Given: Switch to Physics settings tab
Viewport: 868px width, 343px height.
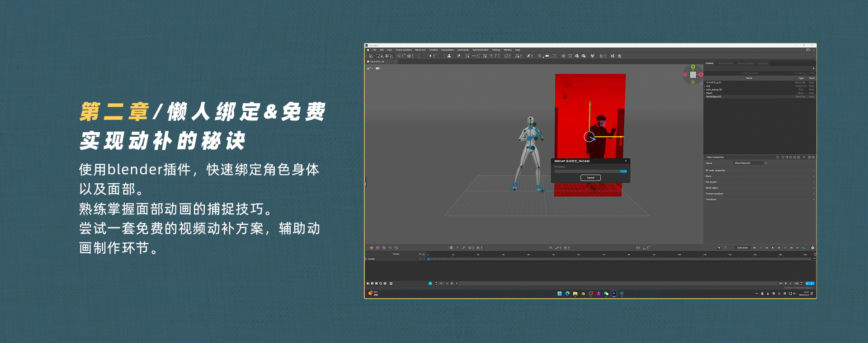Looking at the screenshot, I should pyautogui.click(x=745, y=63).
